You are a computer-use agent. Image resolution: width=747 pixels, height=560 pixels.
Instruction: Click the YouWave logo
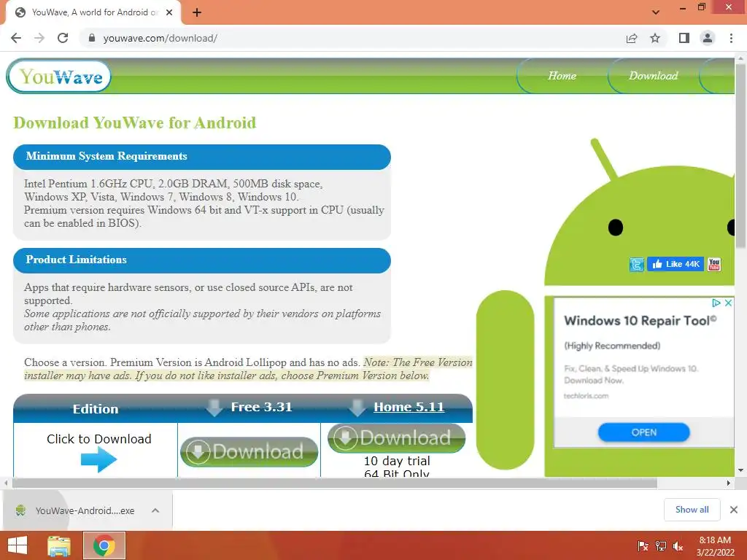click(59, 76)
